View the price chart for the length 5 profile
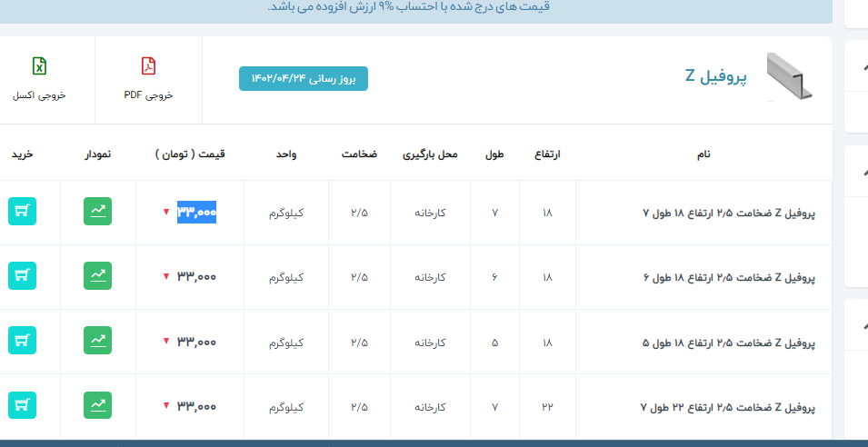The image size is (868, 447). [x=98, y=341]
